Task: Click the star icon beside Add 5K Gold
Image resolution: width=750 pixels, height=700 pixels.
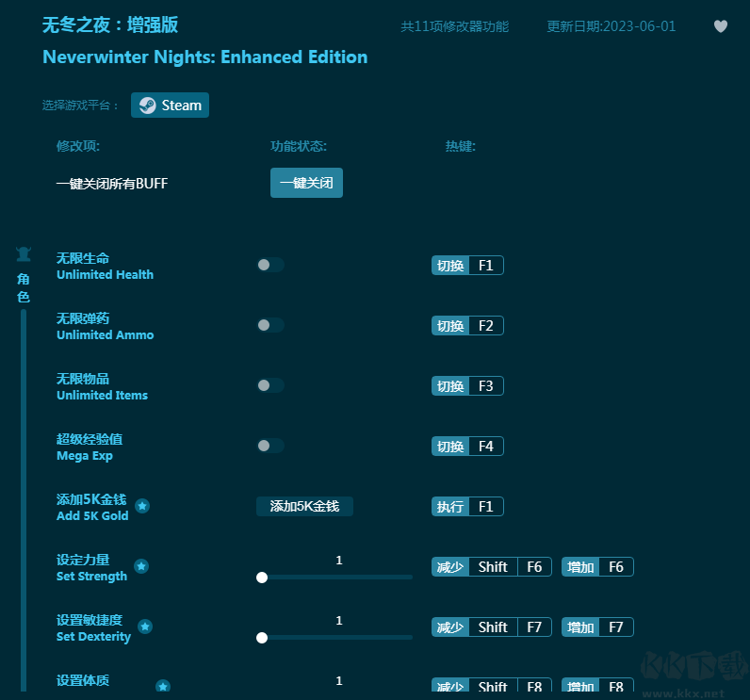Action: (142, 506)
